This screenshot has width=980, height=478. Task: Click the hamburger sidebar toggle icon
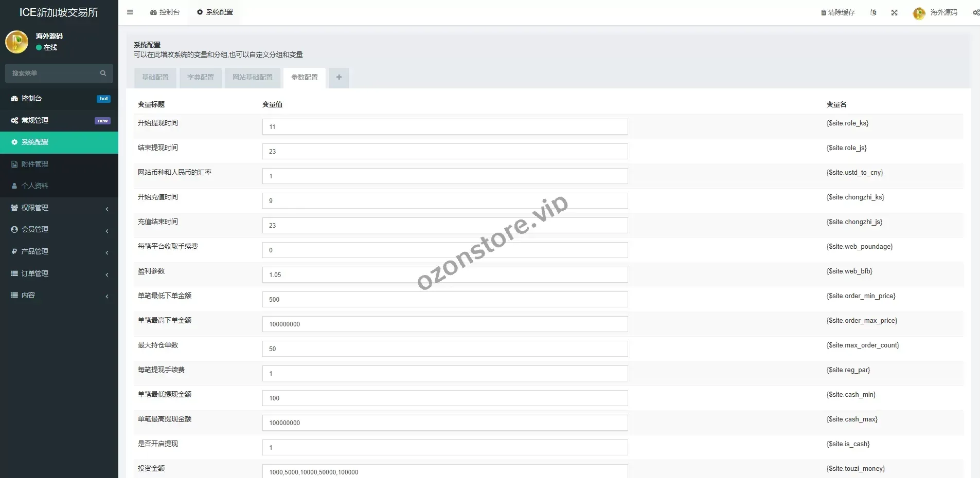coord(130,12)
